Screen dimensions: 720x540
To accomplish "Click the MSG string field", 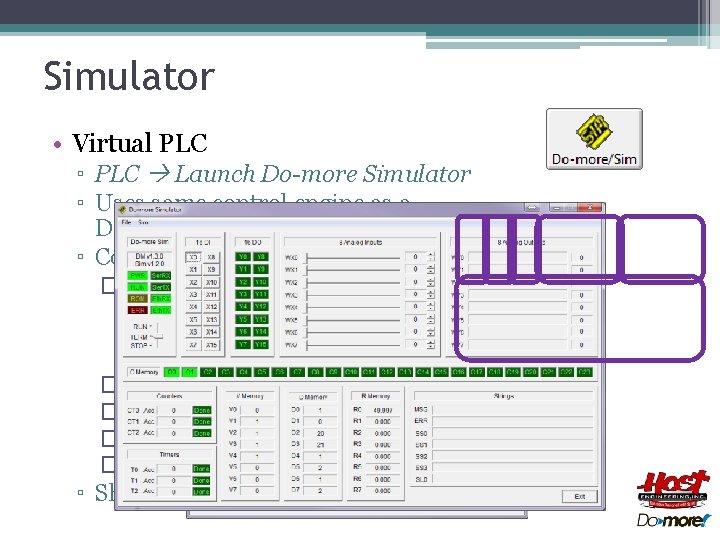I will tap(512, 410).
